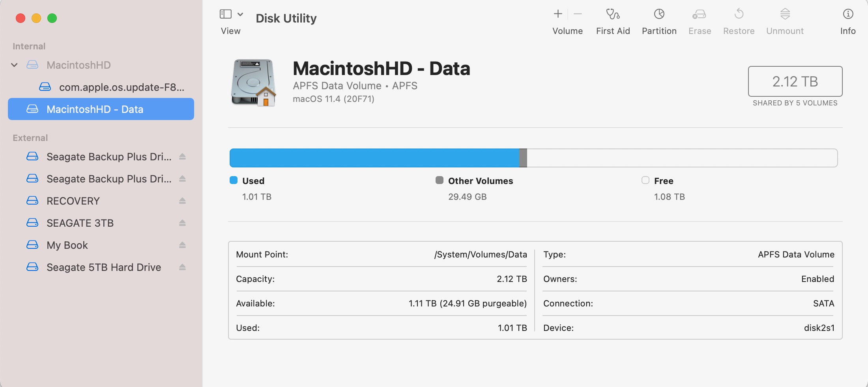
Task: Click the Partition toolbar label
Action: (659, 31)
